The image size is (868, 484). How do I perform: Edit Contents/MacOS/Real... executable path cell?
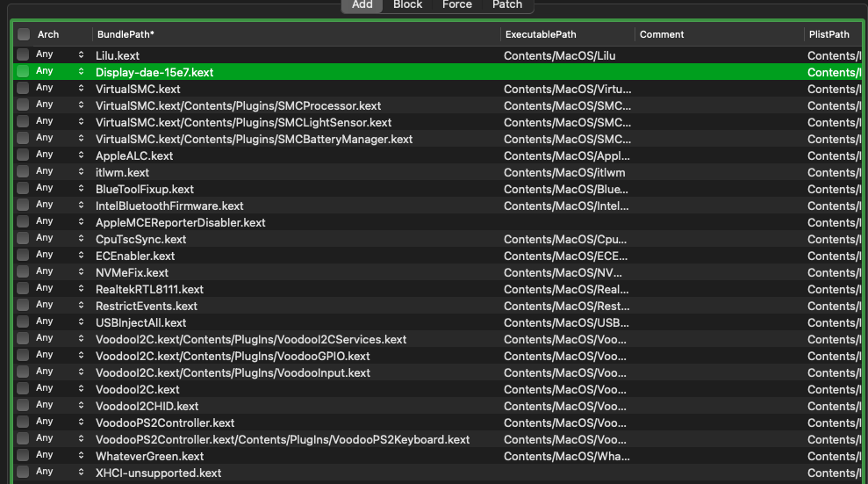[566, 289]
